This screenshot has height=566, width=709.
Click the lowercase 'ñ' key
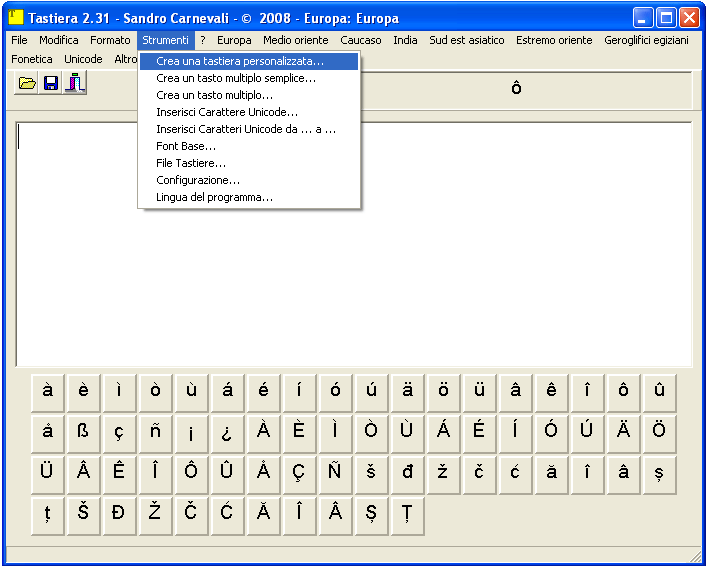[155, 433]
